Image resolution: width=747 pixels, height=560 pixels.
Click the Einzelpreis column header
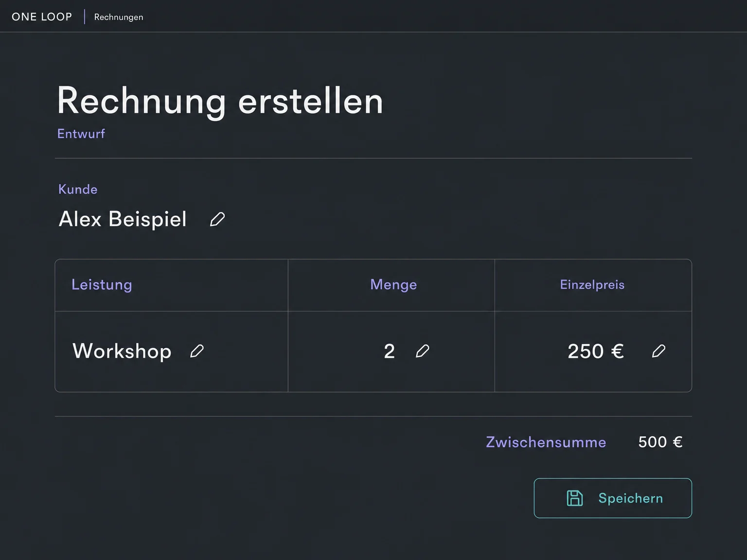coord(592,285)
